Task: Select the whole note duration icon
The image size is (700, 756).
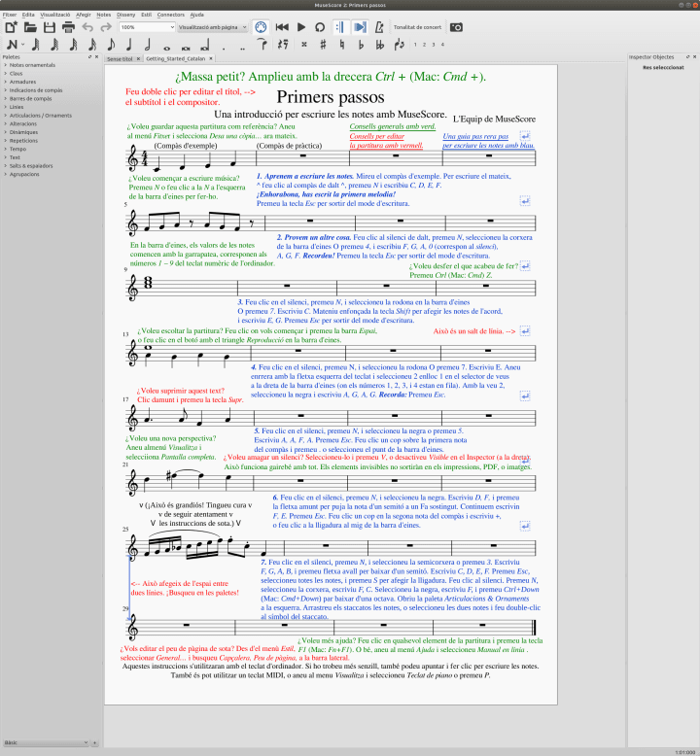Action: [167, 48]
